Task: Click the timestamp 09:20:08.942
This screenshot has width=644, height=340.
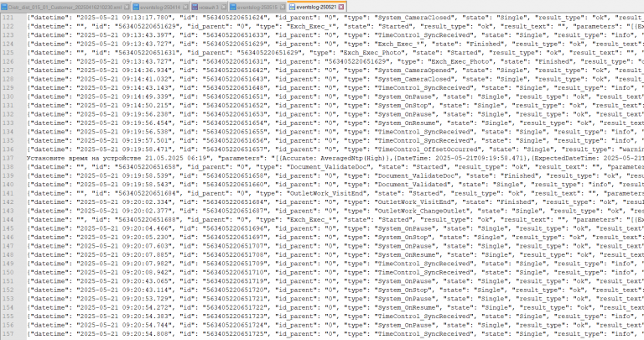Action: click(x=145, y=272)
